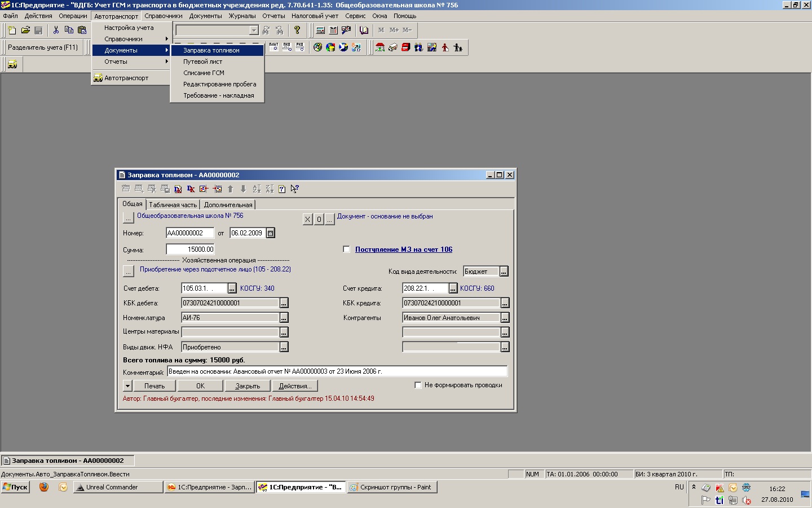Image resolution: width=812 pixels, height=508 pixels.
Task: Open the dropdown arrow beside Печать button
Action: pos(127,386)
